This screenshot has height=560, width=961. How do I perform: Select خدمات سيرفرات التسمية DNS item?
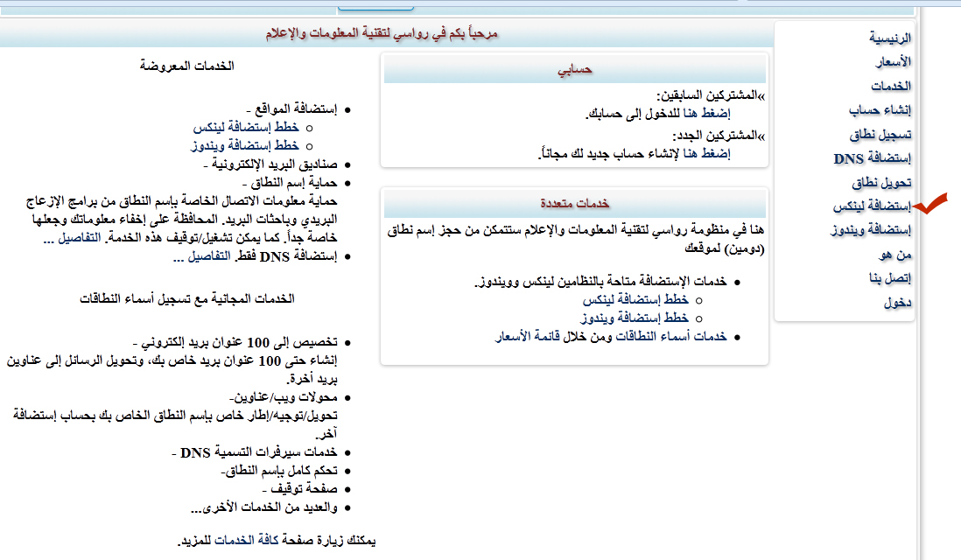[255, 452]
